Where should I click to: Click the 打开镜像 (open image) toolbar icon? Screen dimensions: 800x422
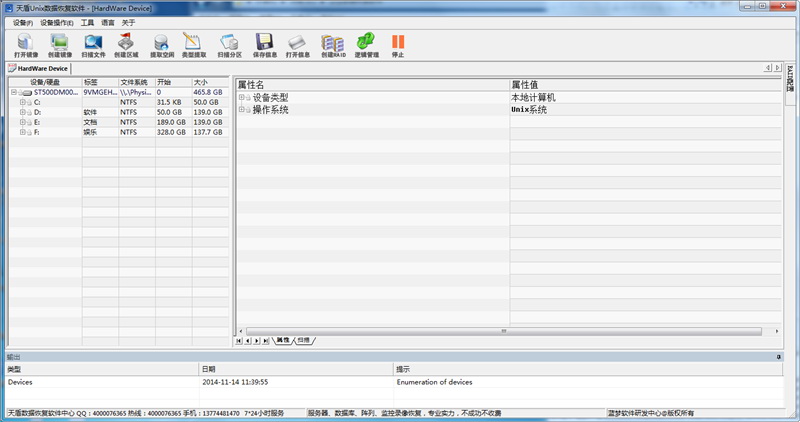click(x=24, y=42)
